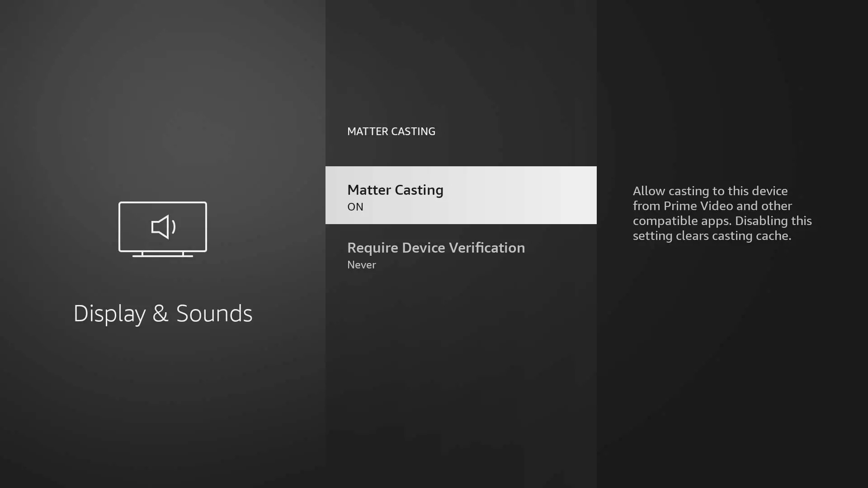
Task: Click the speaker glyph inside the TV icon
Action: (x=160, y=227)
